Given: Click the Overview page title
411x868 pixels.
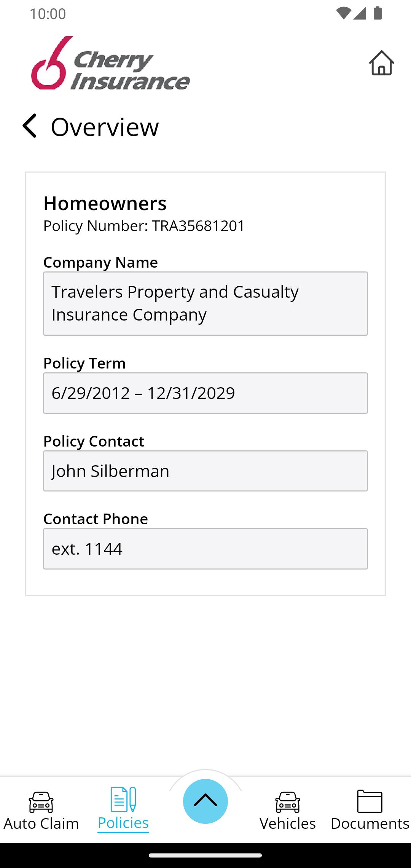Looking at the screenshot, I should pyautogui.click(x=105, y=126).
